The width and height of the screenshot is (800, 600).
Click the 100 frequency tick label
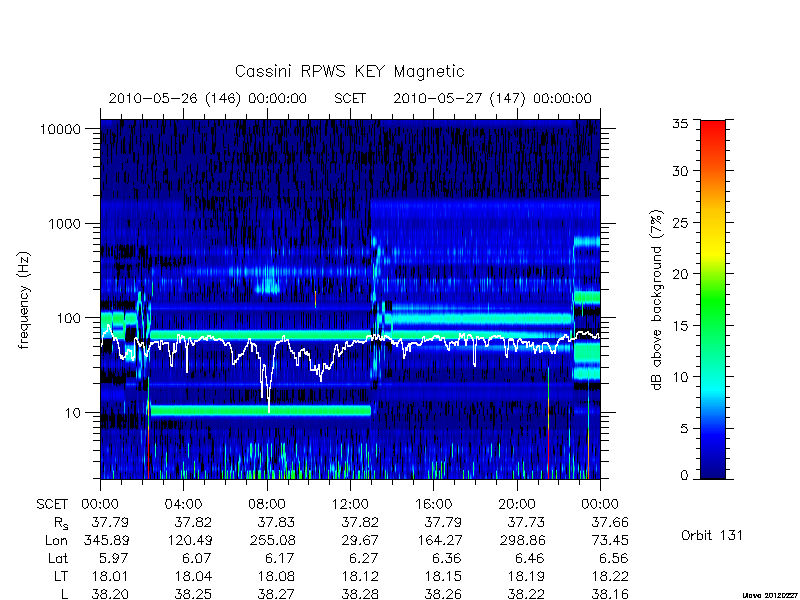[x=68, y=318]
